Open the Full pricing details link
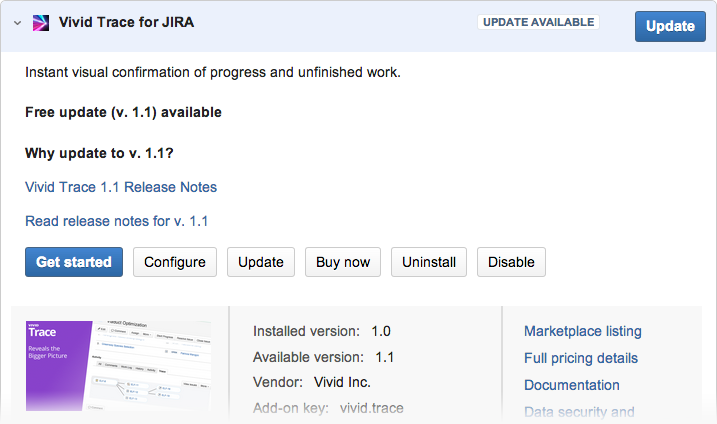The width and height of the screenshot is (717, 424). click(581, 358)
